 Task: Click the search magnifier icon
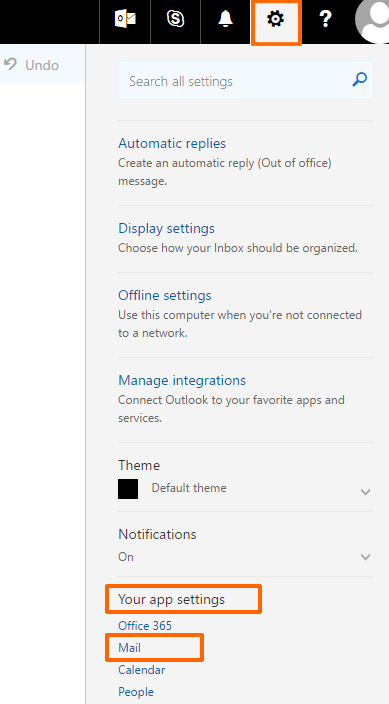359,80
